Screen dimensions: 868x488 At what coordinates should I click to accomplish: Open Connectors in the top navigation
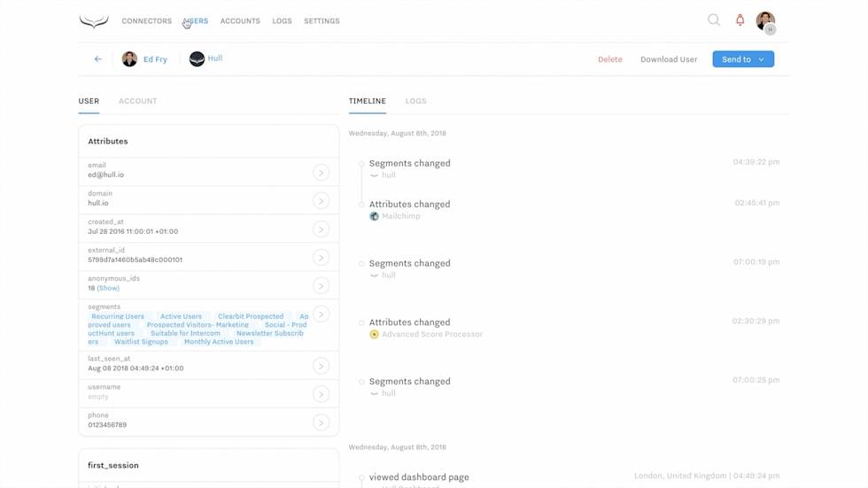146,21
